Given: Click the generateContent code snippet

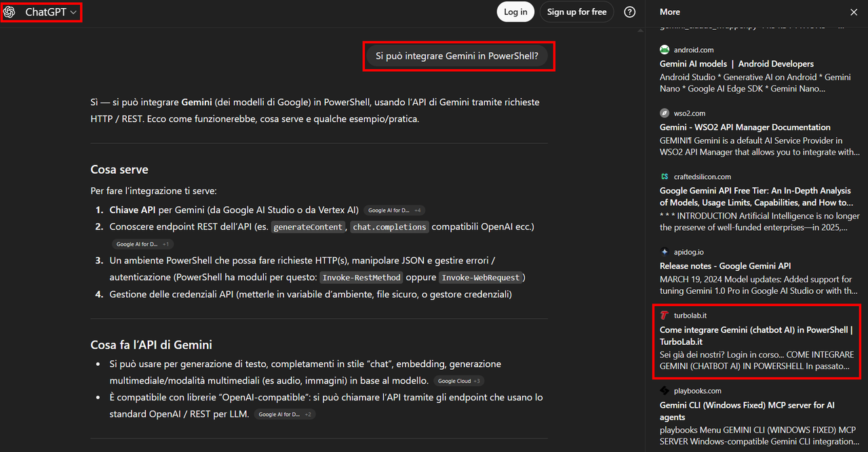Looking at the screenshot, I should click(308, 227).
